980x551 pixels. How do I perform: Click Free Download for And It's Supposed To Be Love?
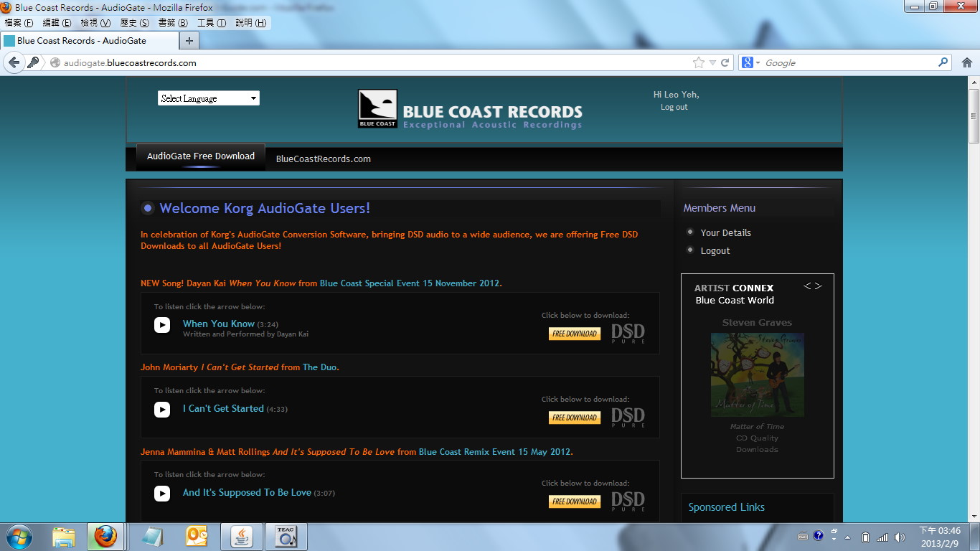coord(575,501)
